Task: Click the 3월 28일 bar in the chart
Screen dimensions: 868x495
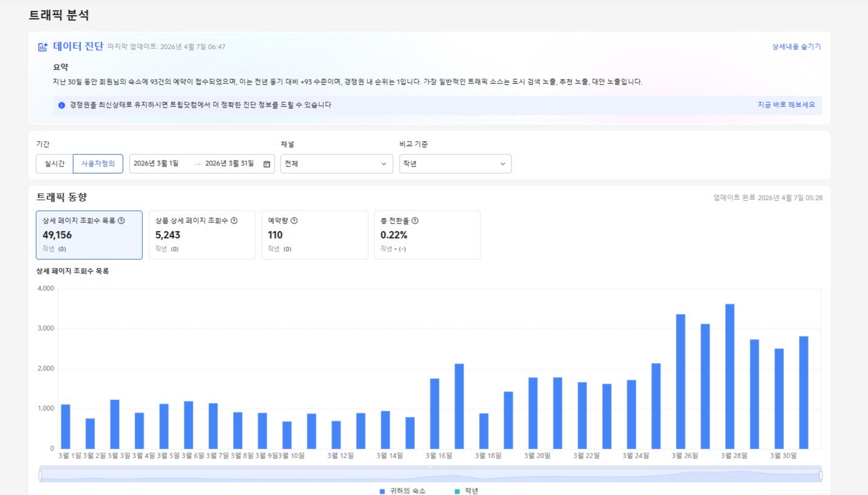Action: (730, 376)
